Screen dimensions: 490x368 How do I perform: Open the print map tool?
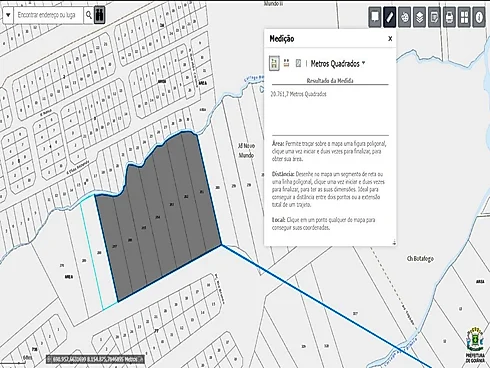pyautogui.click(x=449, y=17)
